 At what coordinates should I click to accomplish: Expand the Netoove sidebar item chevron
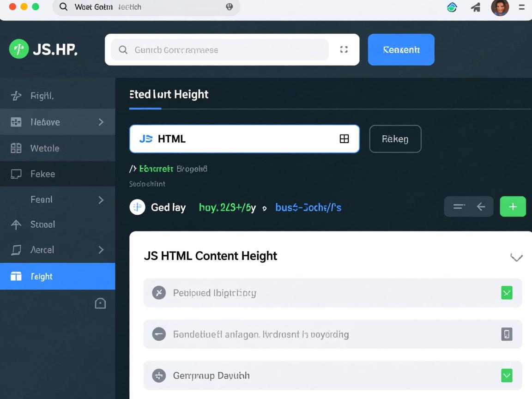point(101,122)
